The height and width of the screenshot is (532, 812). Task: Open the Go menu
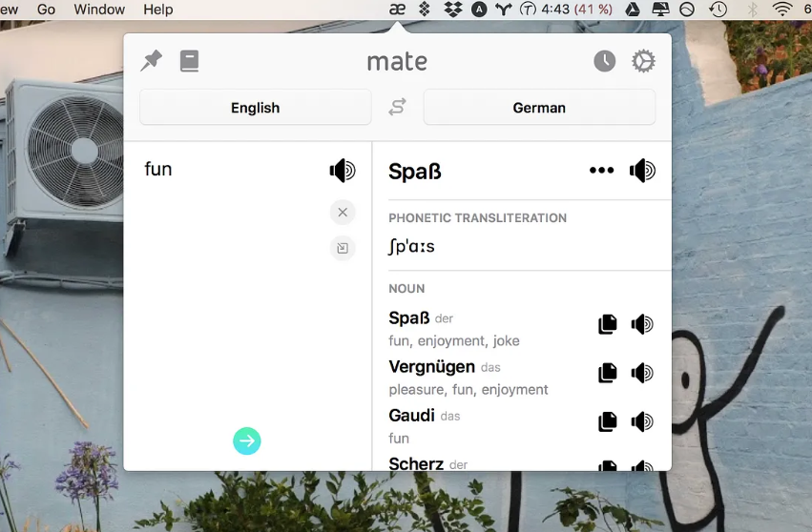pos(46,10)
